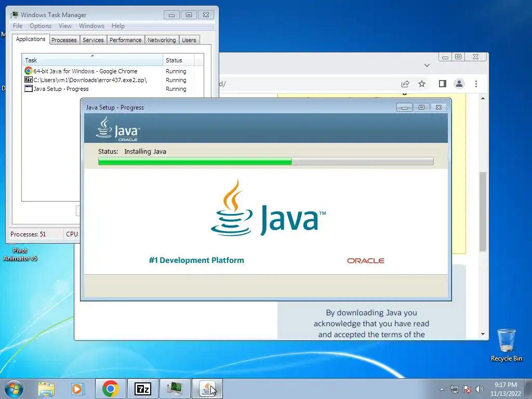Open the Action Center flag icon
The image size is (532, 399).
click(x=467, y=389)
